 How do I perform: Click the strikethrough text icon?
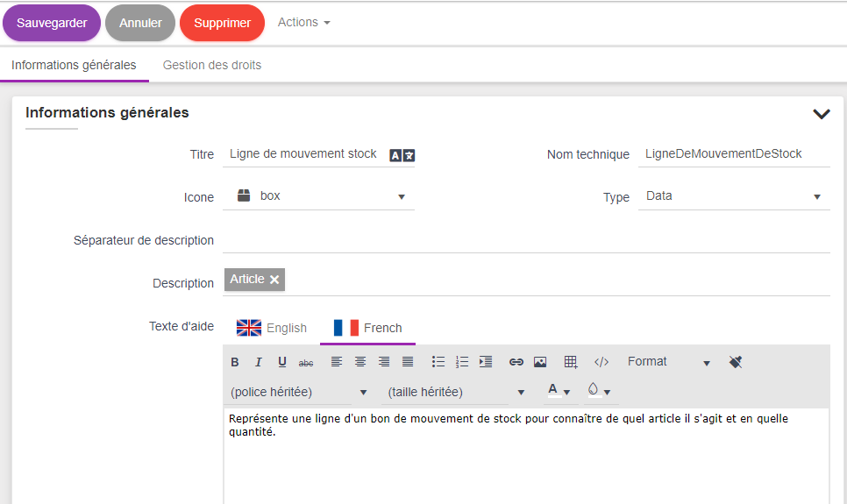tap(306, 362)
